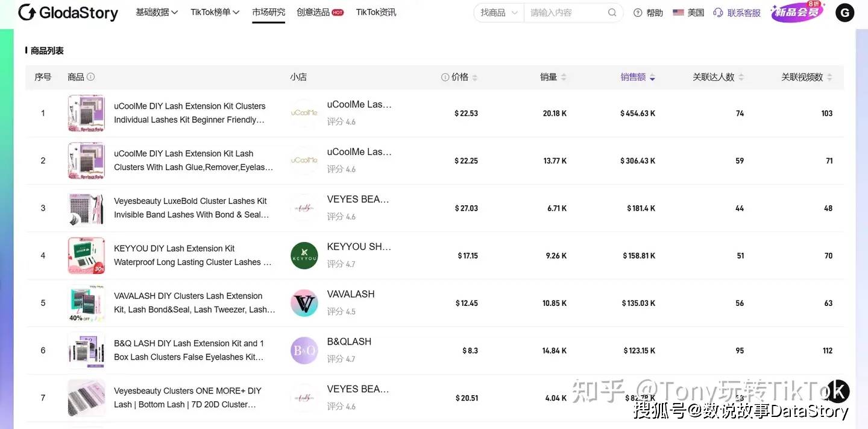Click the $306.43 K sales value
The height and width of the screenshot is (429, 868).
click(x=638, y=161)
